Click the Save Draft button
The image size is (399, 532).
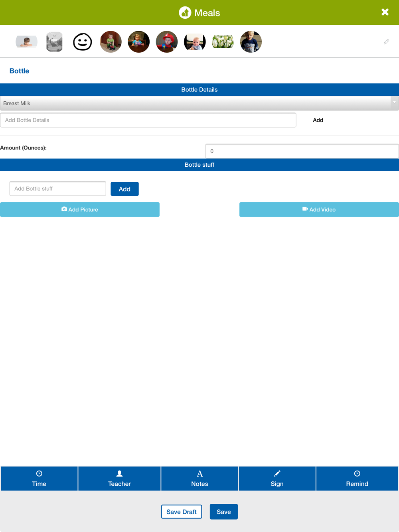coord(182,512)
